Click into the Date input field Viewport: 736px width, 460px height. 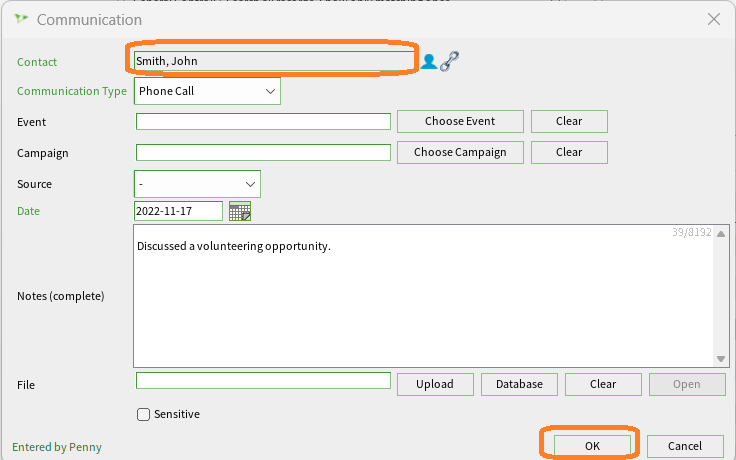[178, 211]
